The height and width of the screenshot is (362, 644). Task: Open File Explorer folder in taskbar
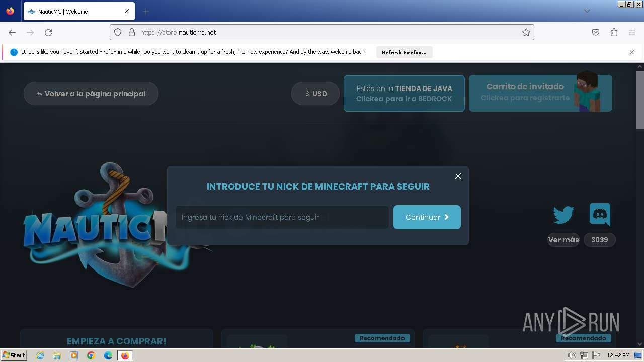point(57,355)
